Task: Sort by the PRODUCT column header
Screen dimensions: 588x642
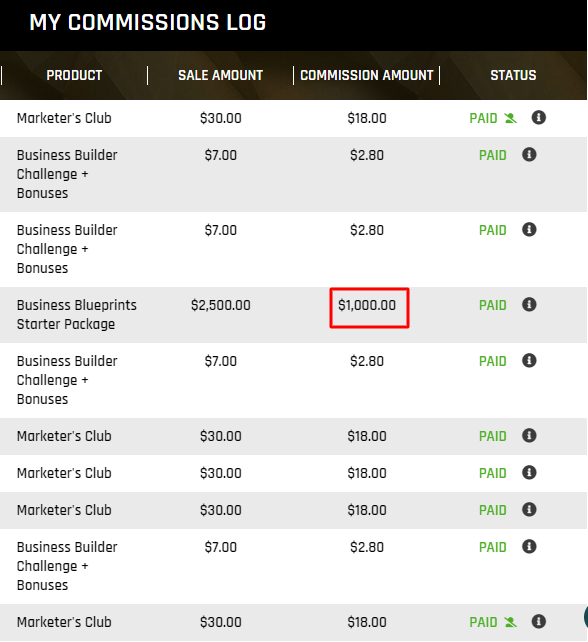Action: [74, 75]
